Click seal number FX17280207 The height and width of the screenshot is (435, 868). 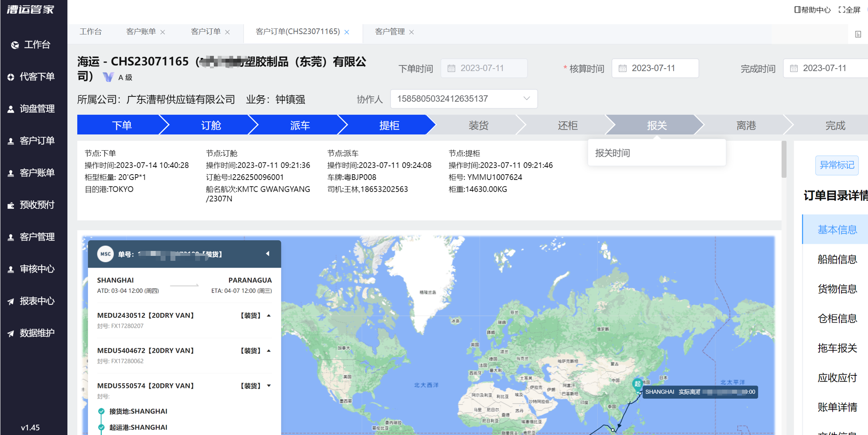click(127, 326)
